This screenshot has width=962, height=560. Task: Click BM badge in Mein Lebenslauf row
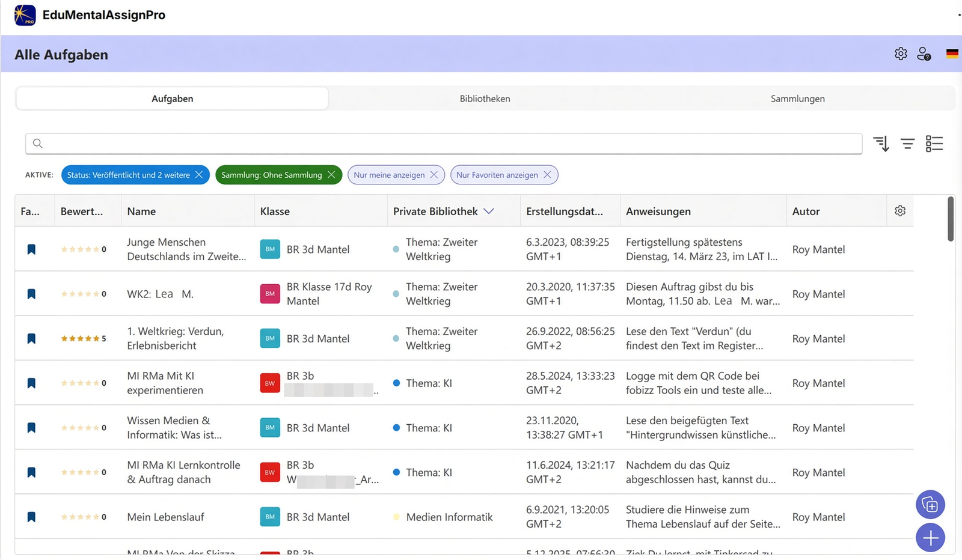[270, 517]
